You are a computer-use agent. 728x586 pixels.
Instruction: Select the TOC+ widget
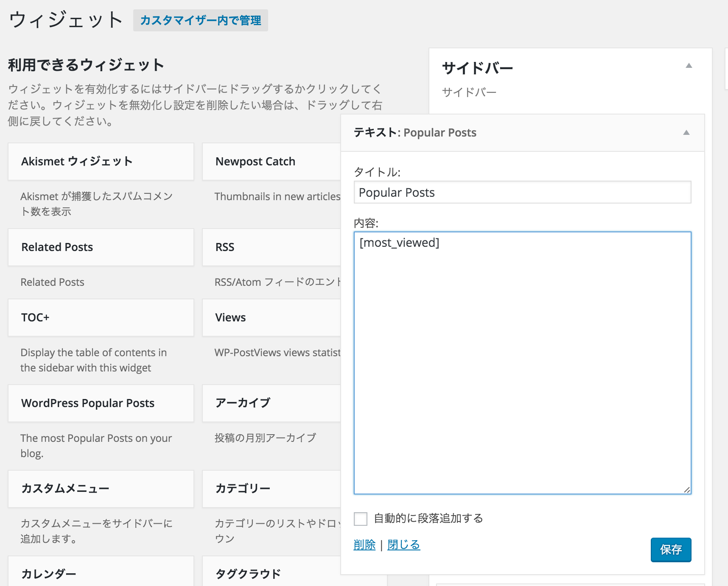pos(101,317)
